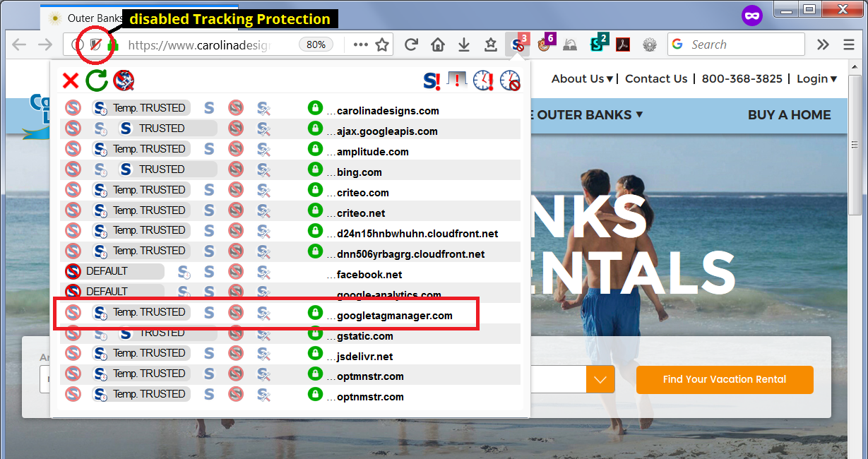Click the carolinadesigns.com domain text

tap(388, 111)
